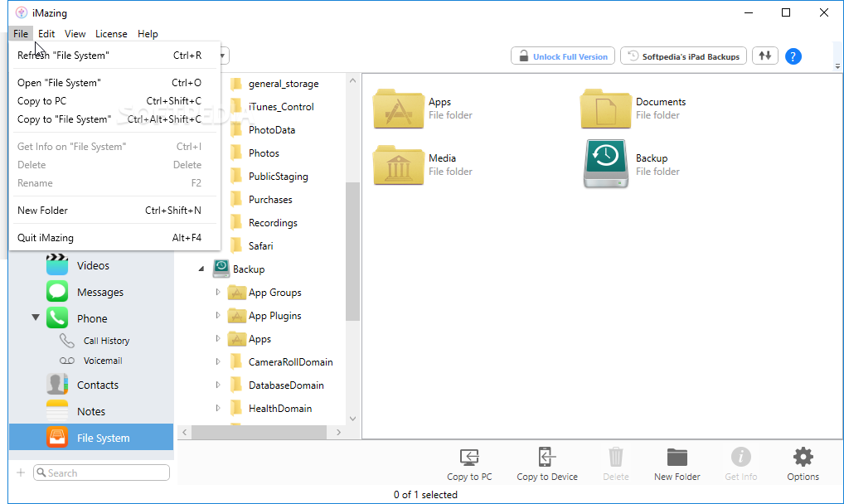The width and height of the screenshot is (844, 504).
Task: Open the Backup drive icon in main pane
Action: 605,163
